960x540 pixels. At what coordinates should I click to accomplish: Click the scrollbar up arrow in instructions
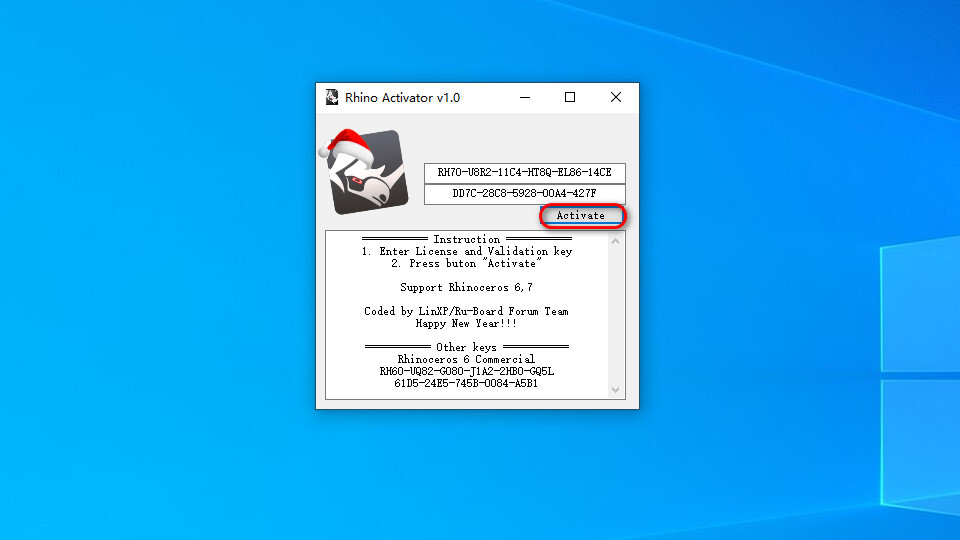pos(616,241)
